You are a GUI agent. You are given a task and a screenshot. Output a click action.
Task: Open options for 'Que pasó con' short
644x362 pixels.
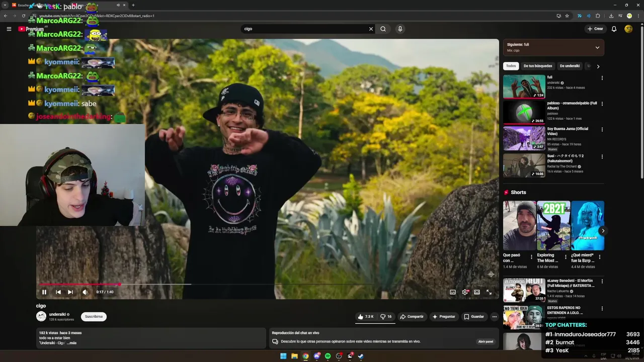tap(531, 257)
